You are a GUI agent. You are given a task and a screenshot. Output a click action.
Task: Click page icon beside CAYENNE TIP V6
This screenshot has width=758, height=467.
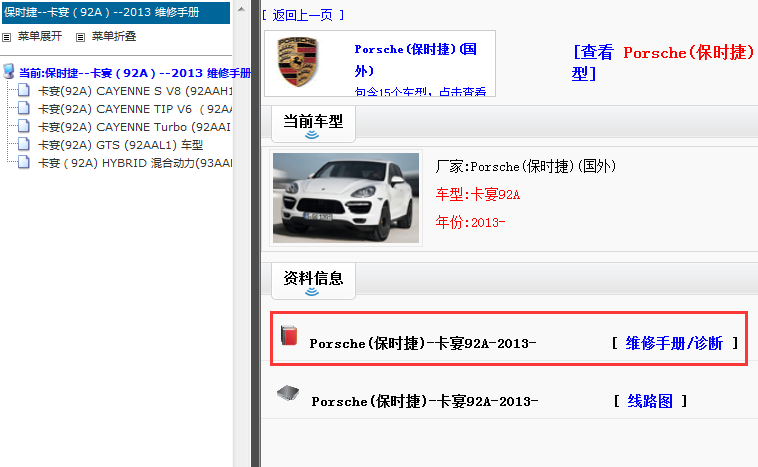(x=24, y=108)
